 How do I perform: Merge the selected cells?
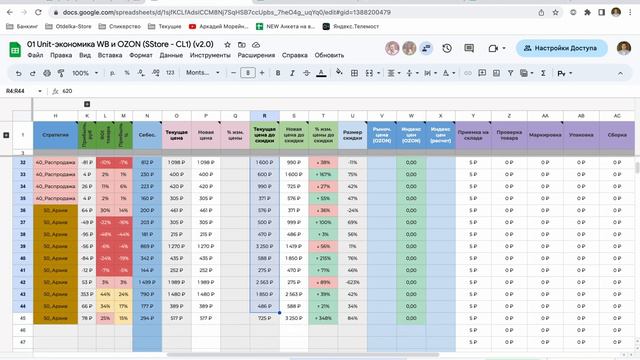(x=369, y=73)
